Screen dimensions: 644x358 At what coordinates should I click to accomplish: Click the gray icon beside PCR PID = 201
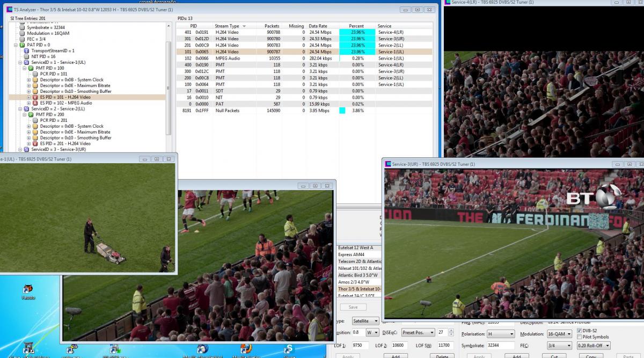[35, 121]
